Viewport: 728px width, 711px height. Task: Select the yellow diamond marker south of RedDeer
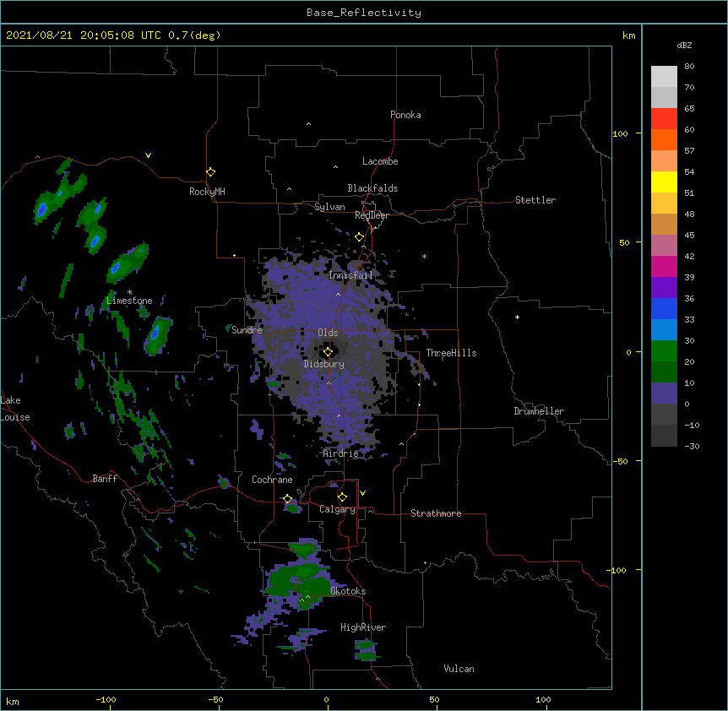click(x=359, y=237)
